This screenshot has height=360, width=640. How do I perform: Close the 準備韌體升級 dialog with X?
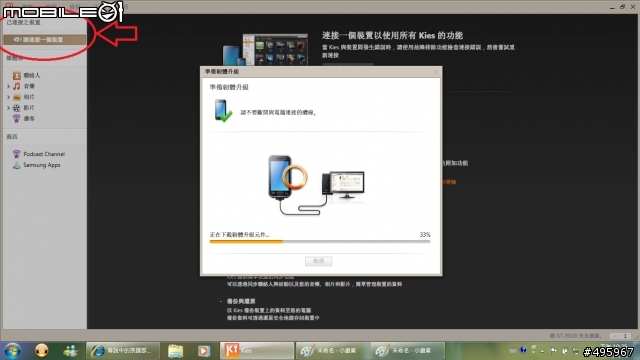tap(436, 71)
